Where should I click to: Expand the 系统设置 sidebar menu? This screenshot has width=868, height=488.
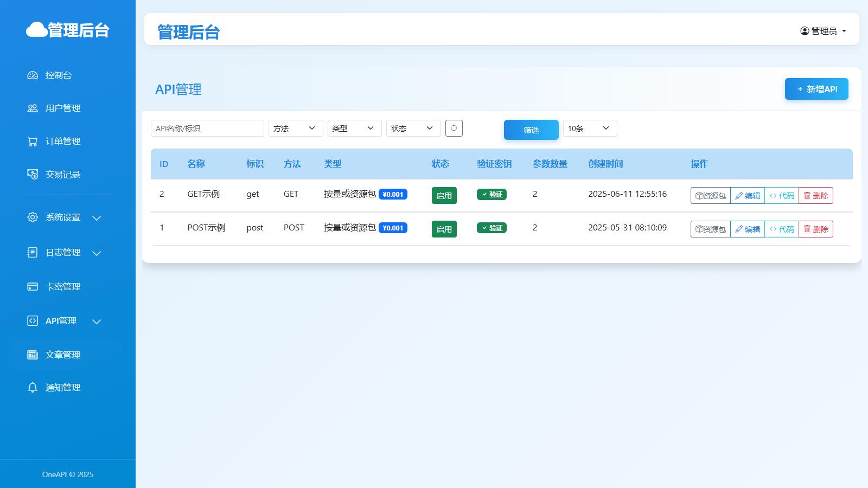(63, 217)
